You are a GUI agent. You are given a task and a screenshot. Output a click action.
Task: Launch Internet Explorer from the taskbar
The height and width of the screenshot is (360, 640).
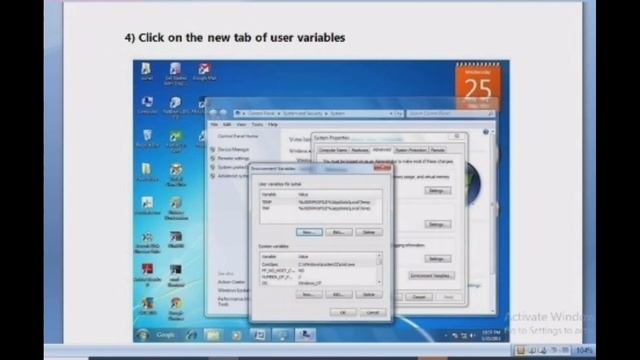pos(191,336)
